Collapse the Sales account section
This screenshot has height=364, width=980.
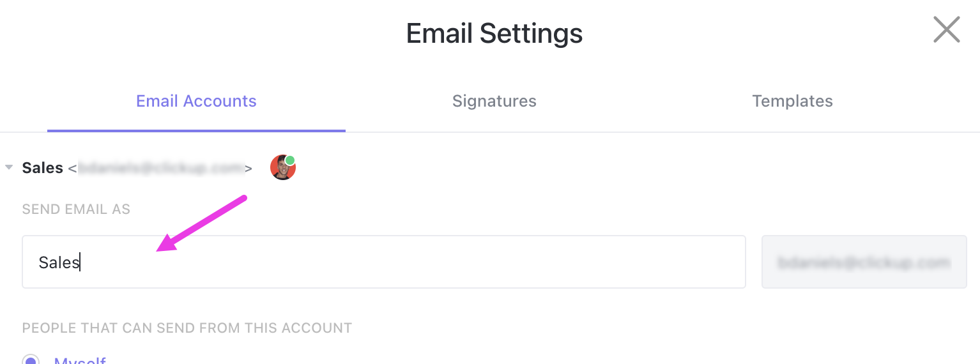tap(9, 168)
